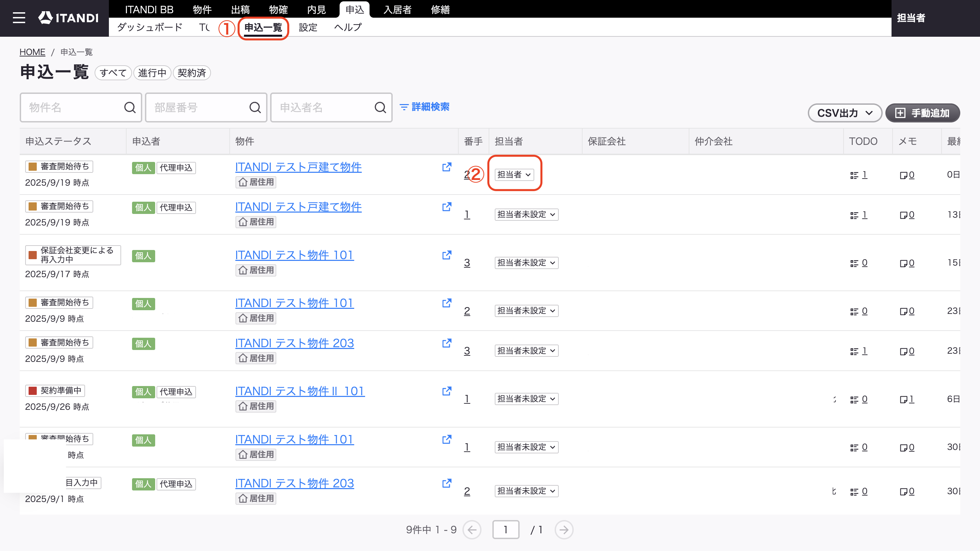Click the property name search magnifier icon
980x551 pixels.
[x=130, y=107]
